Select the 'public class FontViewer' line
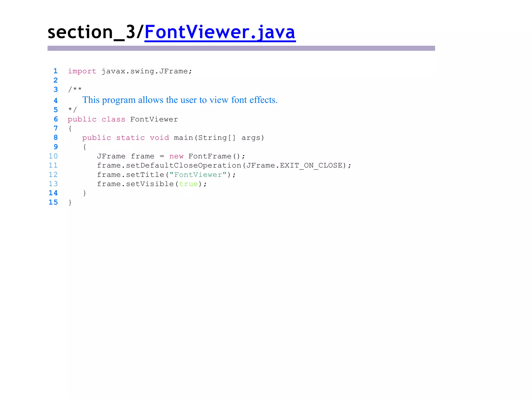 click(123, 119)
